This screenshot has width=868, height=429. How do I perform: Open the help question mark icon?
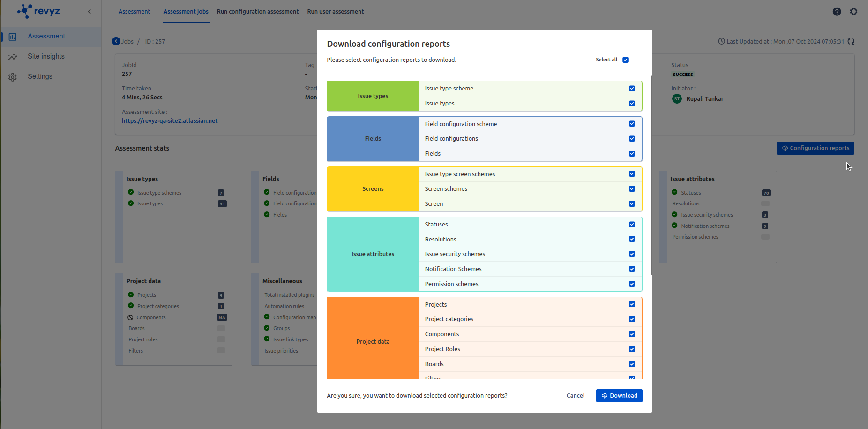[837, 12]
